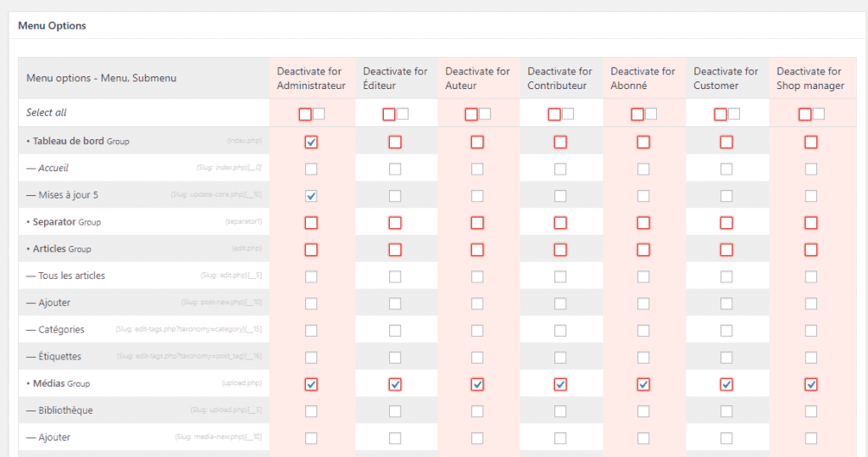Check media-new.php Ajouter for Abonné
Screen dimensions: 868x457
click(x=643, y=438)
